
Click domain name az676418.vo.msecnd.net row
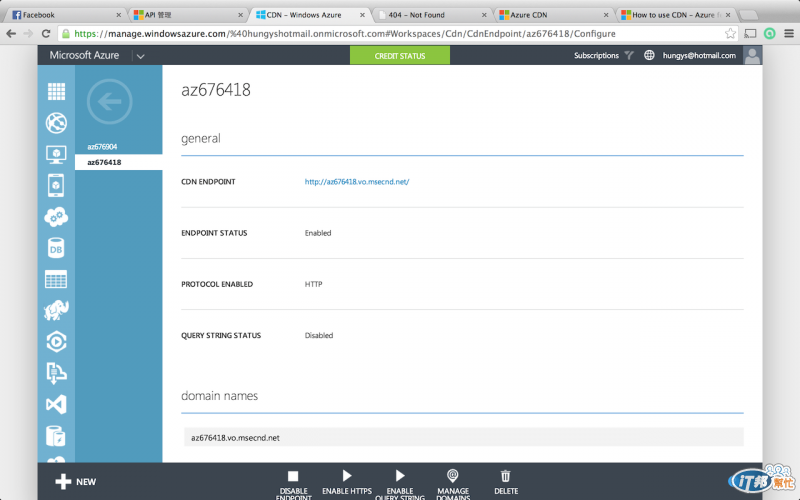(x=463, y=437)
